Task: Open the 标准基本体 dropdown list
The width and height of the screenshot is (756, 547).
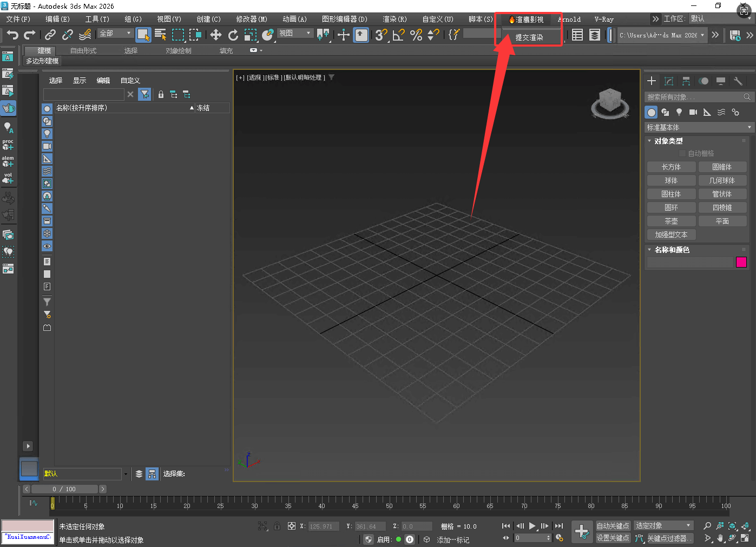Action: click(699, 127)
